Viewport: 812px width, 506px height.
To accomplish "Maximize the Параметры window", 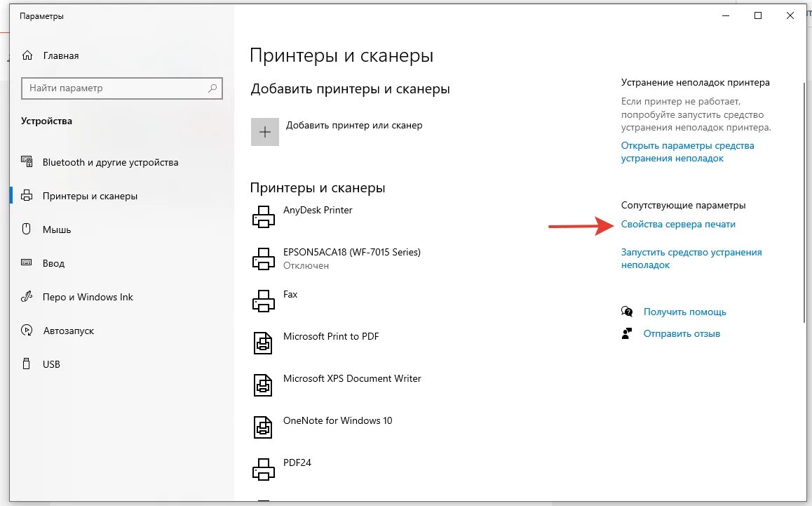I will [758, 15].
